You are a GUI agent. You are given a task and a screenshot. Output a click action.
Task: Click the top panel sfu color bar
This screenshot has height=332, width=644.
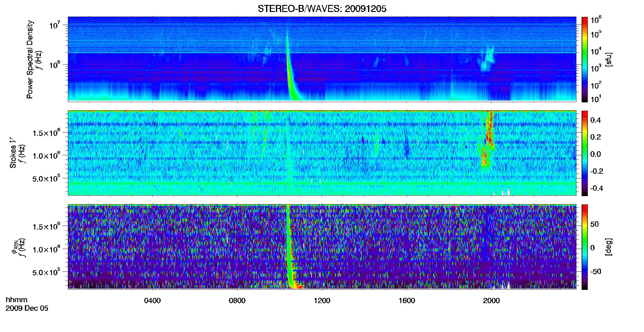click(x=585, y=59)
